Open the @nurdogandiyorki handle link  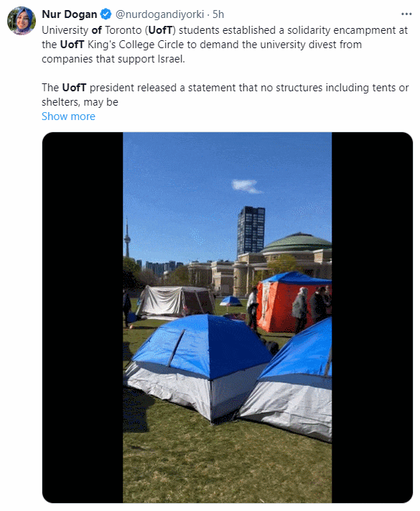click(x=159, y=14)
